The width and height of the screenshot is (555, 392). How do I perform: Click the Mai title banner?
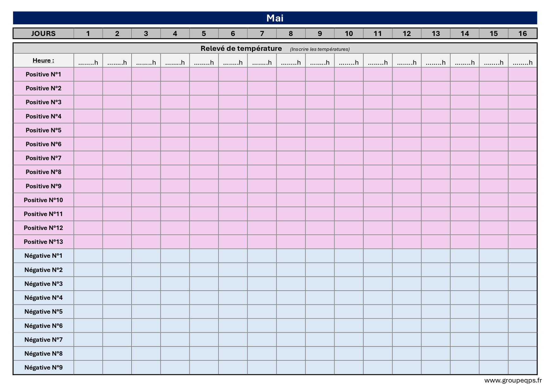click(x=275, y=18)
